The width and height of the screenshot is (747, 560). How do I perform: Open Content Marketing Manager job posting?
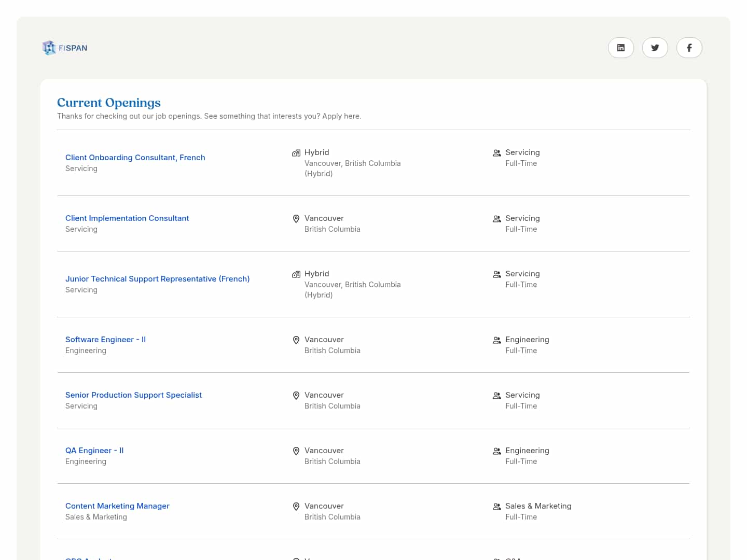(x=117, y=506)
